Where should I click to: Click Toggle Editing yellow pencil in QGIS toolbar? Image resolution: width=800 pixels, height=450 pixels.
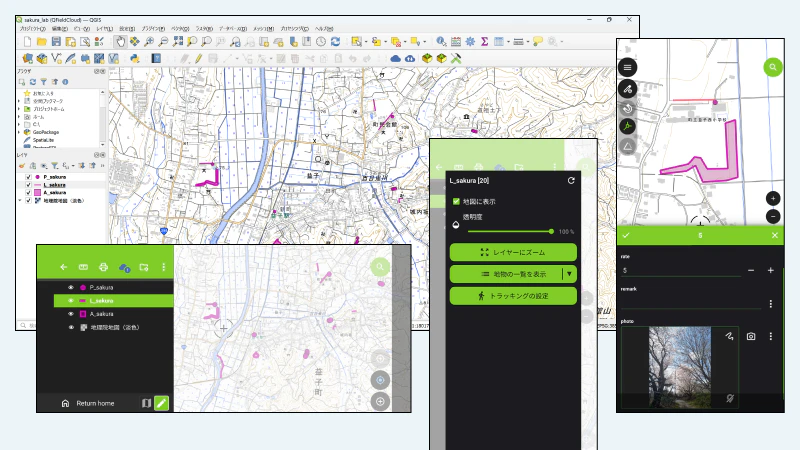pos(198,59)
